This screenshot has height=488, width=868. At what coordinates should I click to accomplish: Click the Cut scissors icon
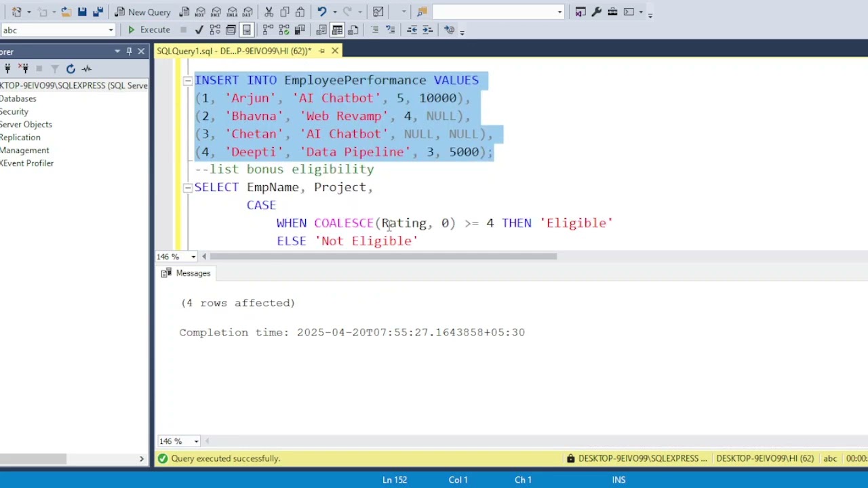click(x=269, y=12)
